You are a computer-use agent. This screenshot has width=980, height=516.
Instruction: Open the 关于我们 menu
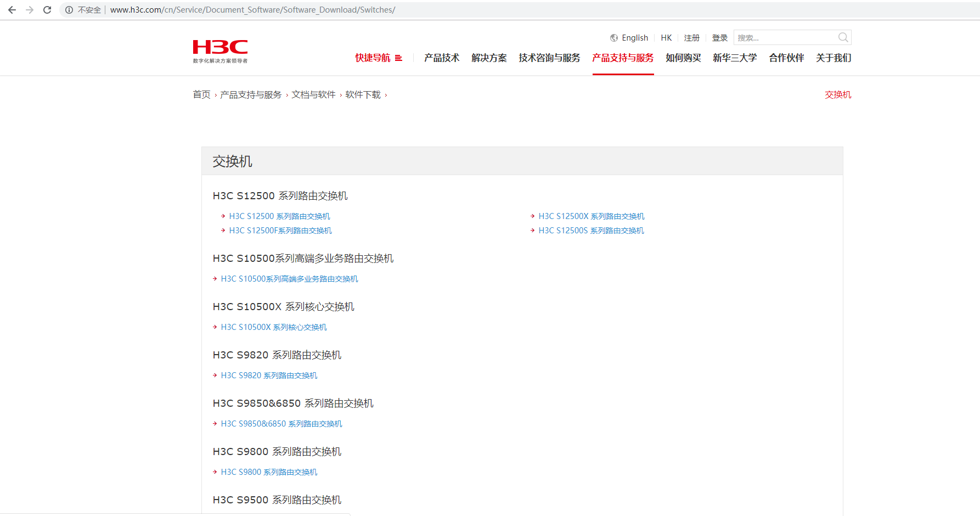[x=833, y=58]
